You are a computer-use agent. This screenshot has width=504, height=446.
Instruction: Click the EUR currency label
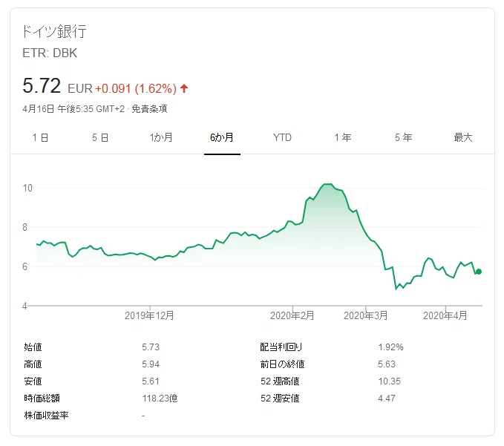[x=80, y=89]
